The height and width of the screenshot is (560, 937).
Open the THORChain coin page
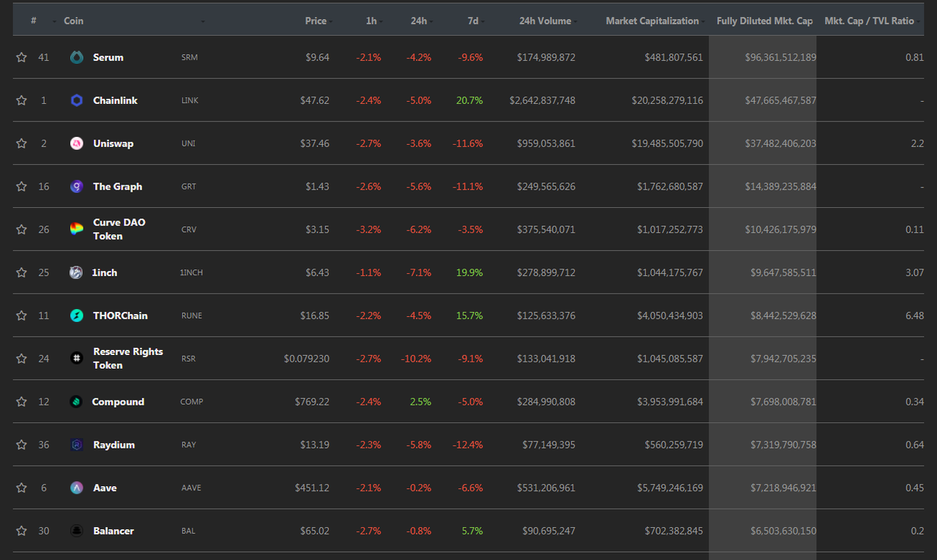point(121,316)
